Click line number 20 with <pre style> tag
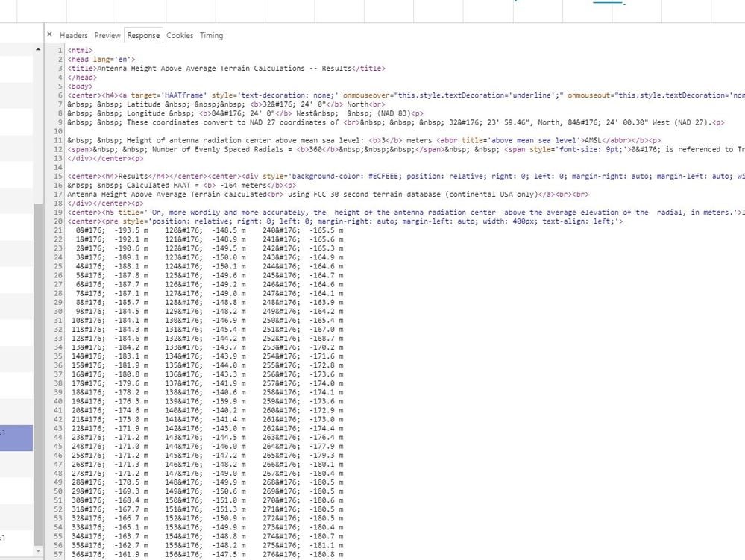 click(58, 221)
